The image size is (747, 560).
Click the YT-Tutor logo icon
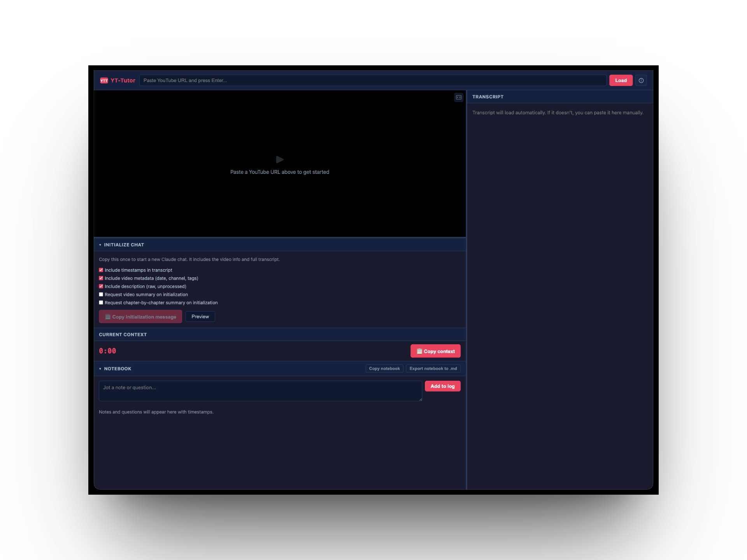point(104,80)
